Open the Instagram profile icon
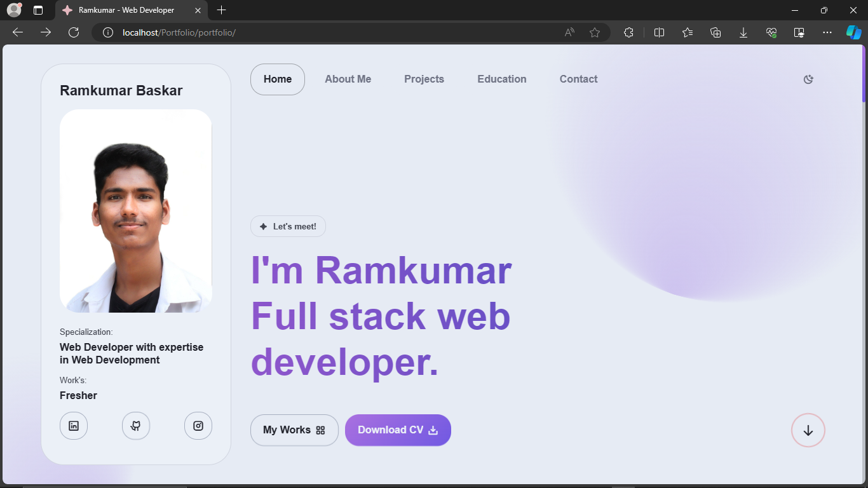Screen dimensions: 868x488 click(x=198, y=426)
